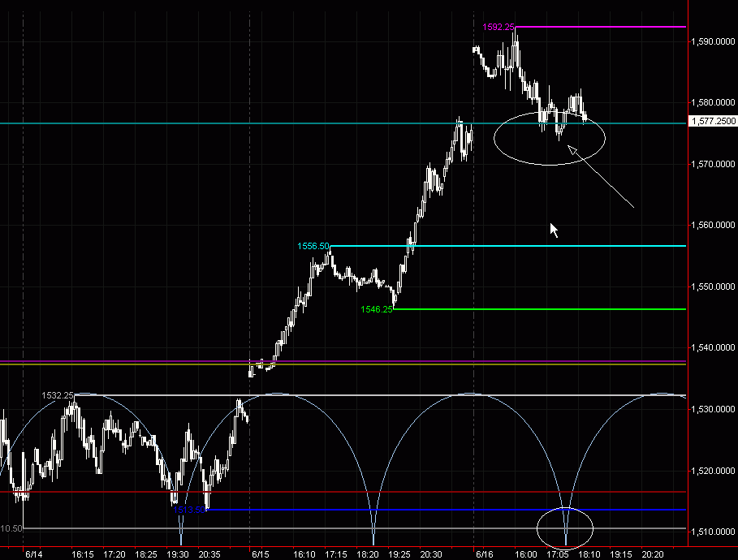Select the 20:20 time label
The width and height of the screenshot is (738, 560).
[x=653, y=554]
